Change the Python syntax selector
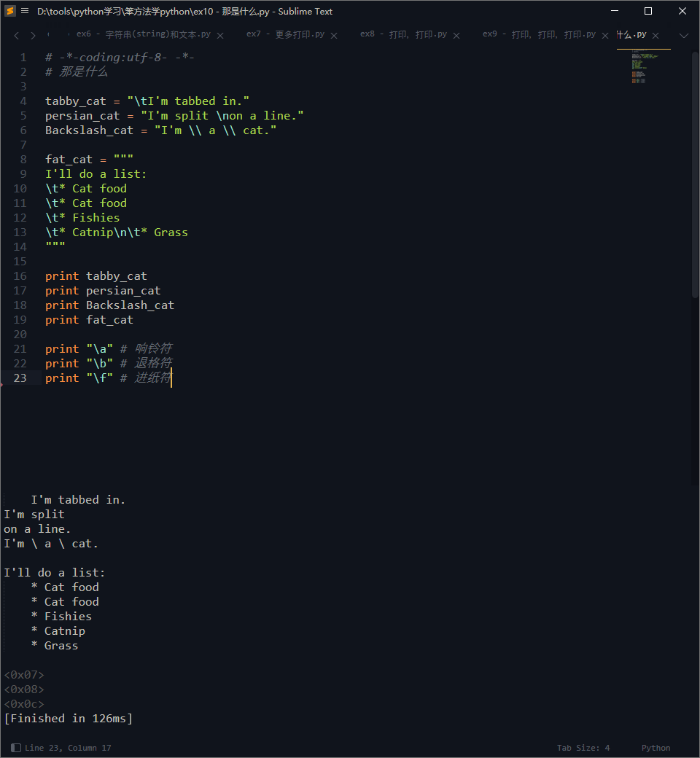The width and height of the screenshot is (700, 758). 656,748
